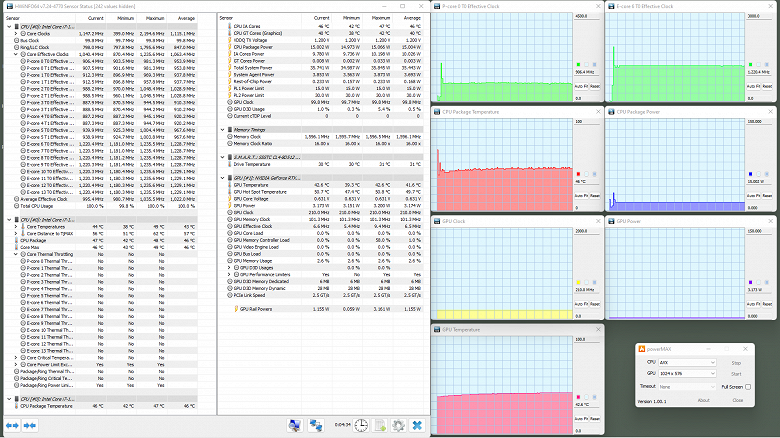Click the Total CPU Usage row icon
The height and width of the screenshot is (438, 780).
tap(16, 206)
